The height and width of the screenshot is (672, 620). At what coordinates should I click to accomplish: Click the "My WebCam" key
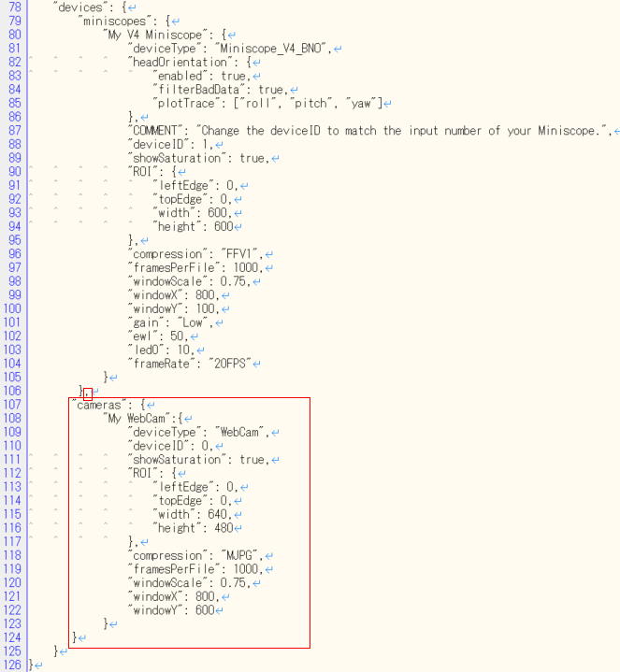139,419
